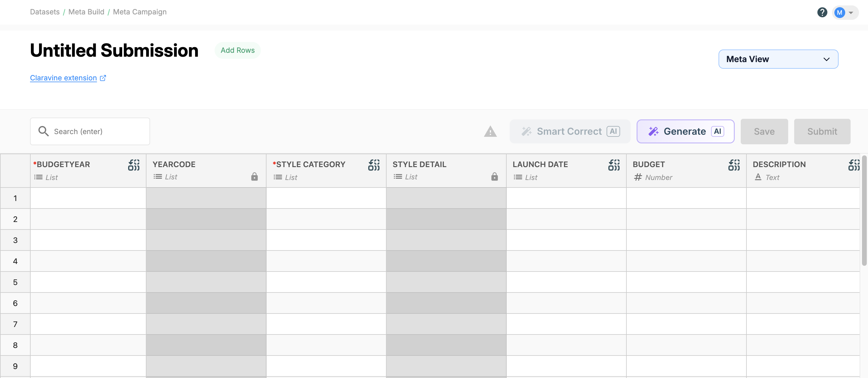This screenshot has height=378, width=868.
Task: Click the external link icon beside Claravine extension
Action: tap(103, 78)
